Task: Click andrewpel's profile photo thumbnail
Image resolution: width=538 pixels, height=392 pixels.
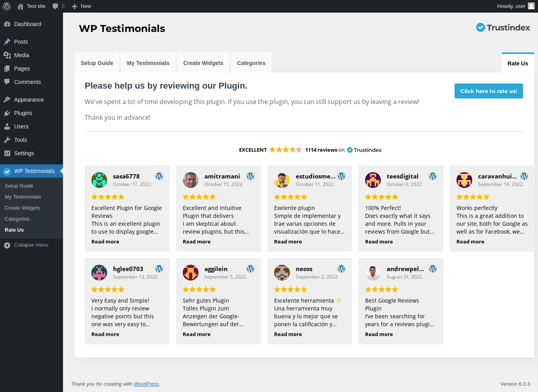Action: tap(373, 273)
